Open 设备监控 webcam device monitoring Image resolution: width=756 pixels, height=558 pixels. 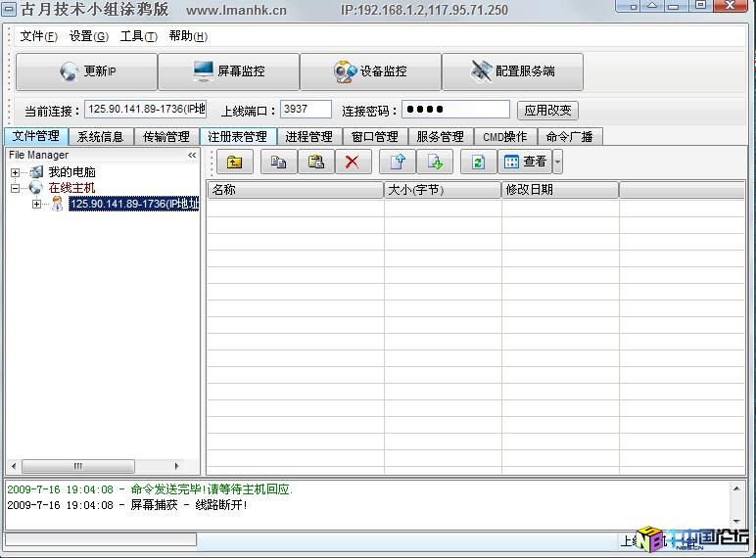coord(370,71)
